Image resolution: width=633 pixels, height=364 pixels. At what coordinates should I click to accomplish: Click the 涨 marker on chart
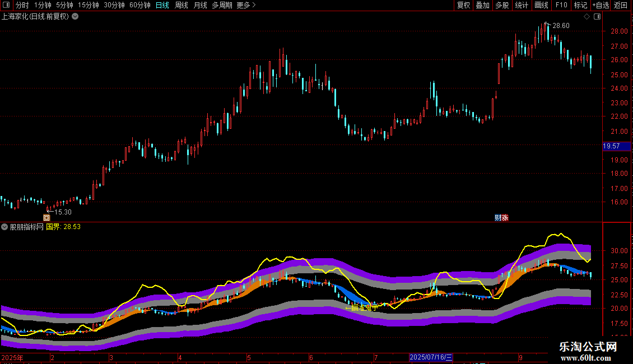point(505,217)
